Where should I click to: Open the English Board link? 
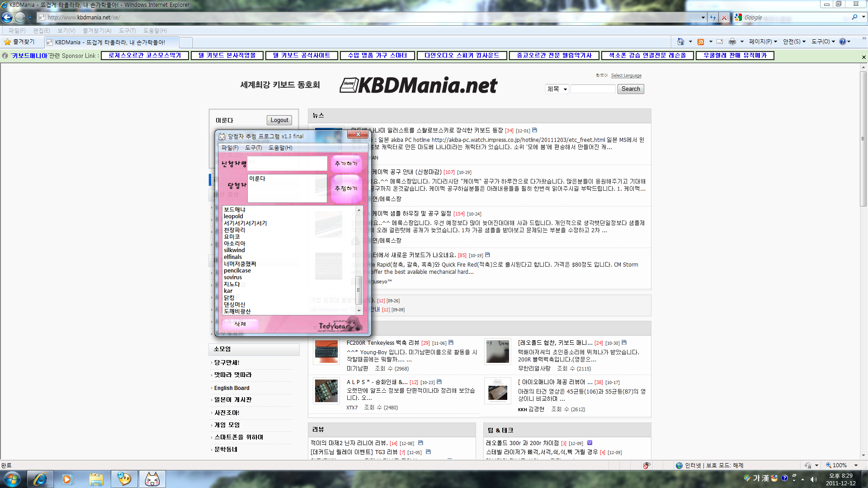coord(231,388)
